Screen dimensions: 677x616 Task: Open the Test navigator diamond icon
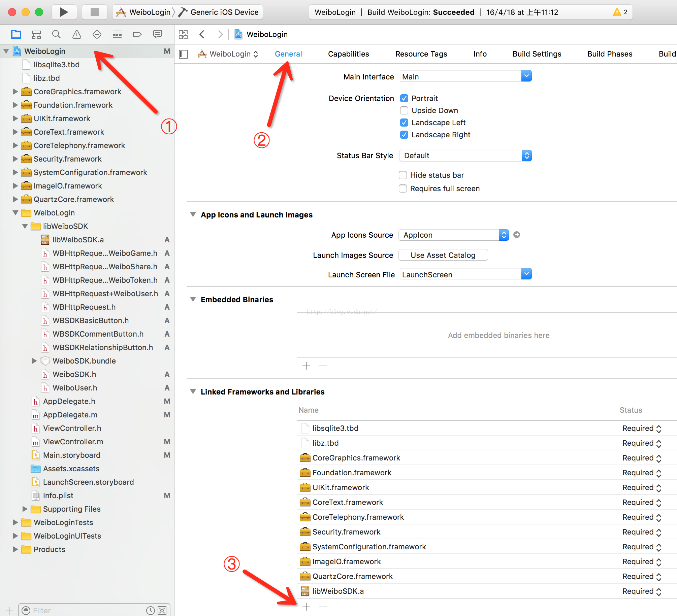(x=97, y=34)
